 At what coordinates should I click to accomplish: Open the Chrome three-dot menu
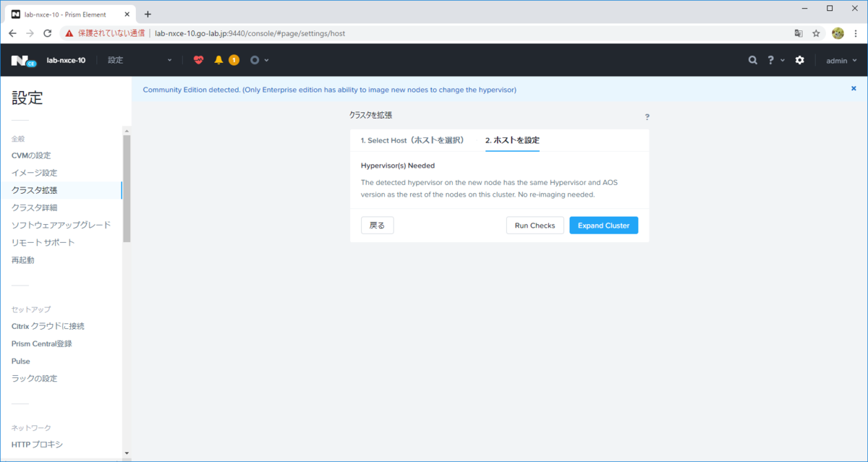coord(856,33)
